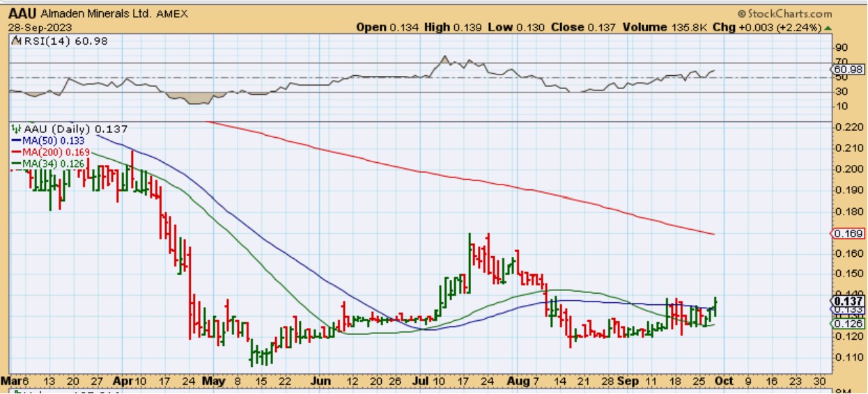868x394 pixels.
Task: Click the 0.137 last price axis tag
Action: (849, 301)
